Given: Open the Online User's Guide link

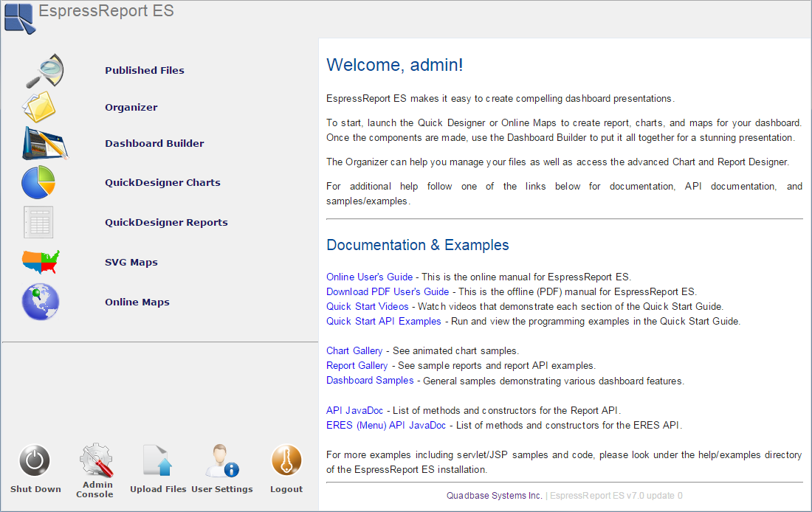Looking at the screenshot, I should [369, 277].
